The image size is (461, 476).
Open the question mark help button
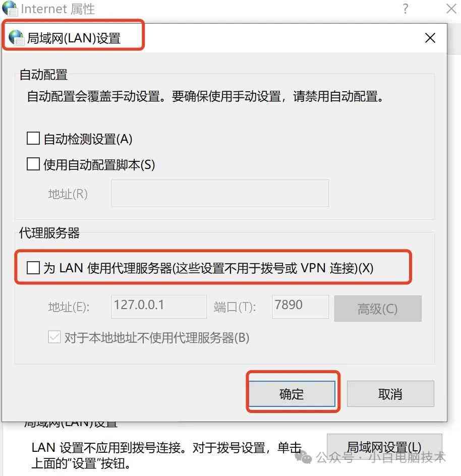(406, 9)
